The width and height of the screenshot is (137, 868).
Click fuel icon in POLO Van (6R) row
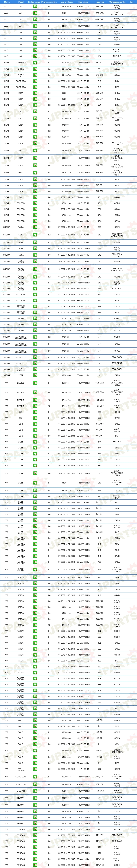click(x=35, y=769)
